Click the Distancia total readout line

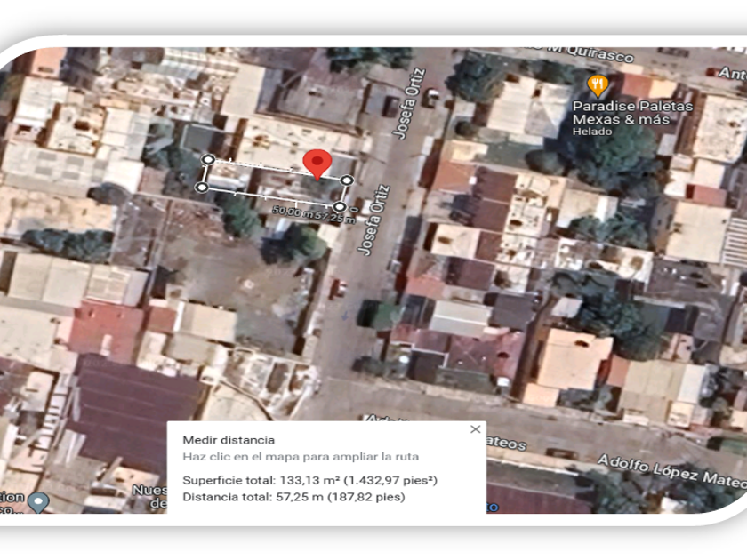pyautogui.click(x=293, y=497)
